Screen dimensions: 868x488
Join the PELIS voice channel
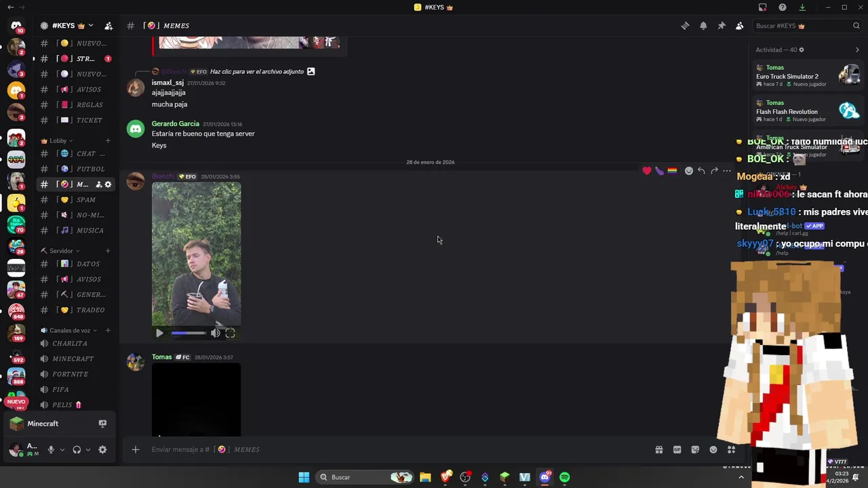tap(75, 405)
